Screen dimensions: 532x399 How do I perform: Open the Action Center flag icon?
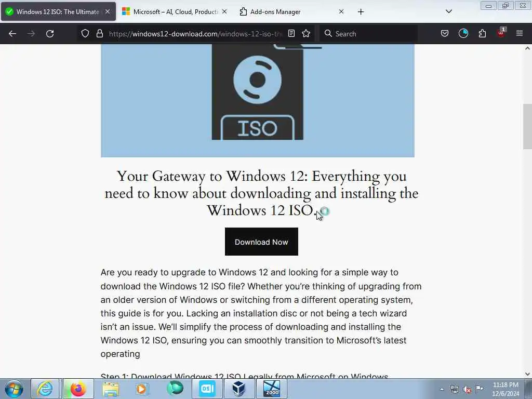(479, 389)
